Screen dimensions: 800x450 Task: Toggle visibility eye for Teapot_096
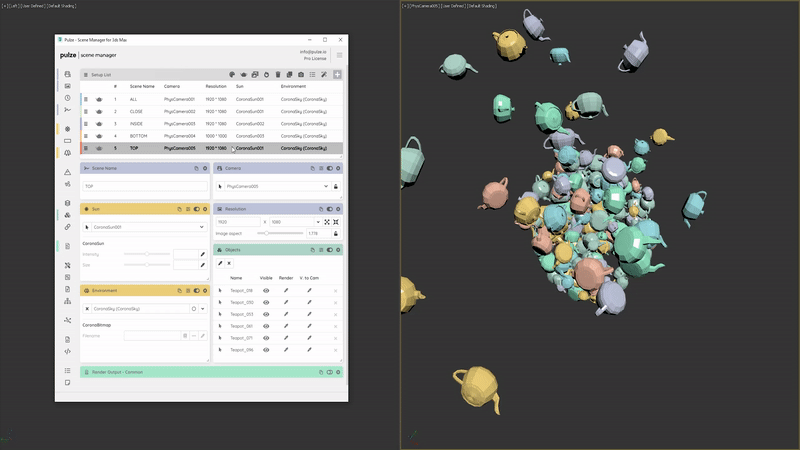(266, 350)
